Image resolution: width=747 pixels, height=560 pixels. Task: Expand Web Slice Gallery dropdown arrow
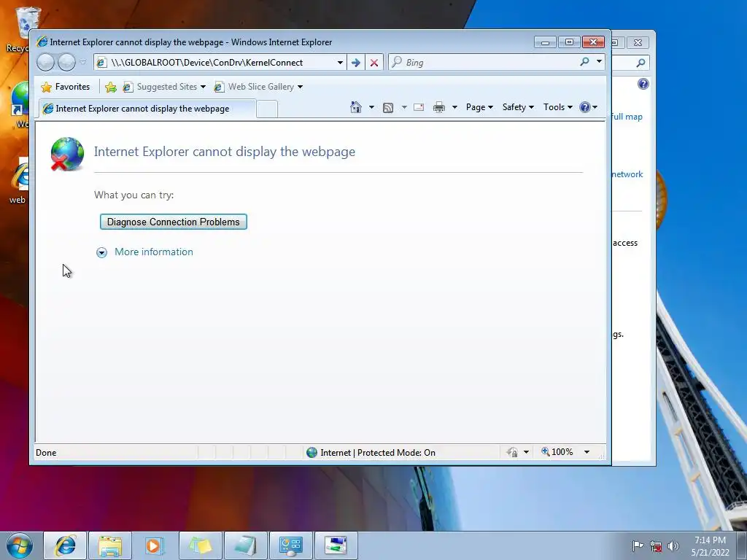click(x=300, y=87)
